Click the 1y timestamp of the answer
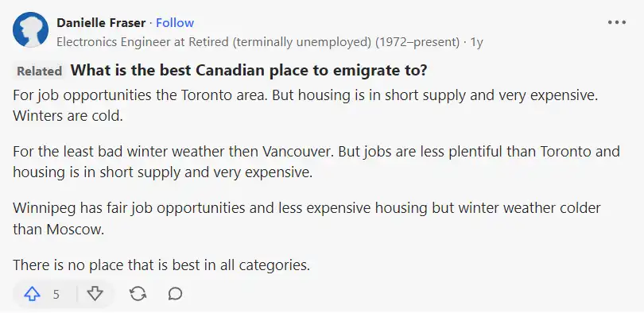The image size is (644, 313). pos(477,42)
